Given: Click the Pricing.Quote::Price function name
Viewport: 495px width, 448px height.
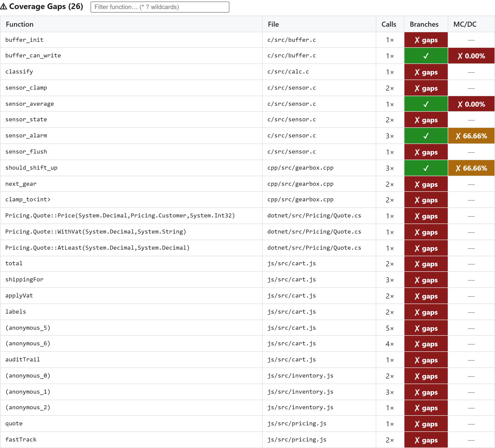Looking at the screenshot, I should point(120,216).
